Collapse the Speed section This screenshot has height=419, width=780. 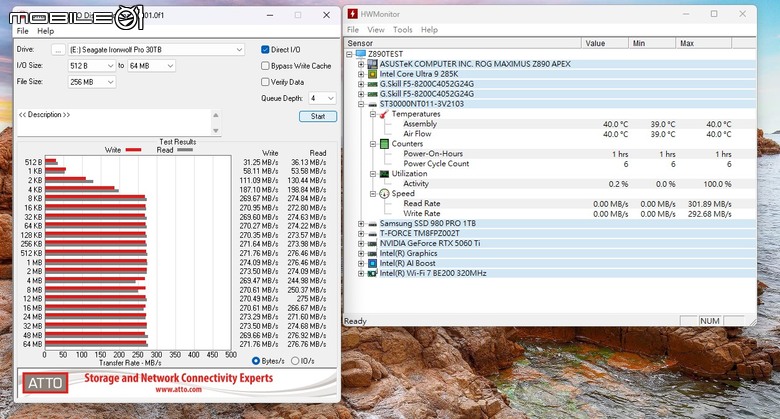[x=373, y=194]
